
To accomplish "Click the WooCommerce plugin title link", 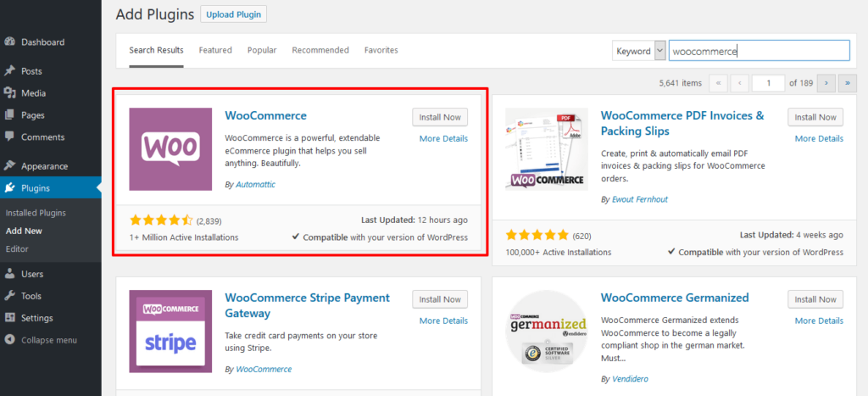I will click(265, 116).
